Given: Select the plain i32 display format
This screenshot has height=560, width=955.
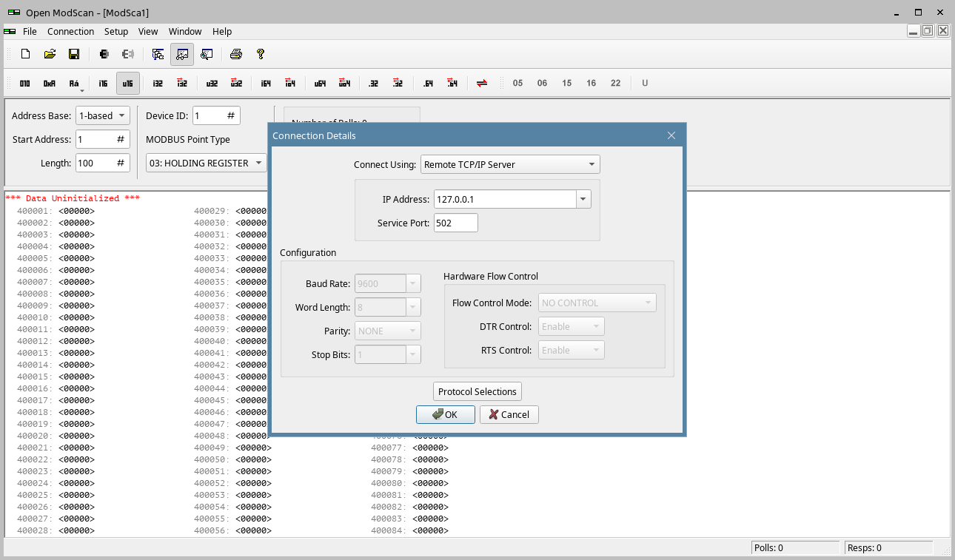Looking at the screenshot, I should tap(158, 84).
